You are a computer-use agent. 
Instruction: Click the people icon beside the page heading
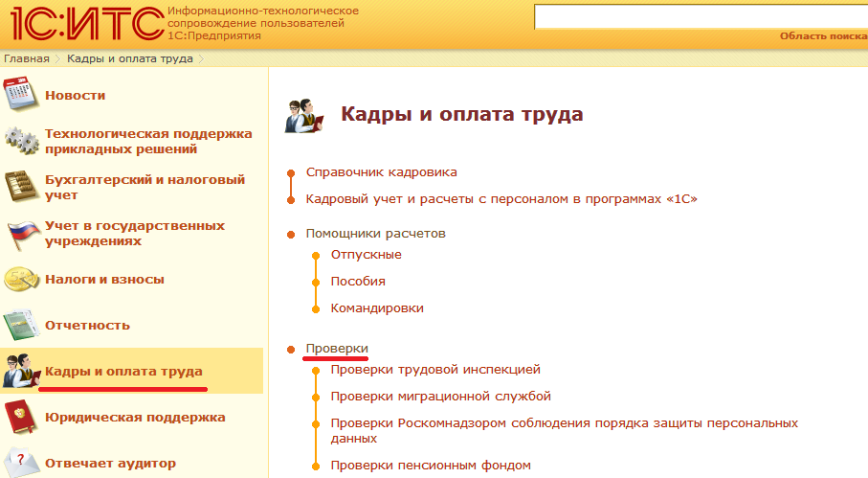(303, 116)
